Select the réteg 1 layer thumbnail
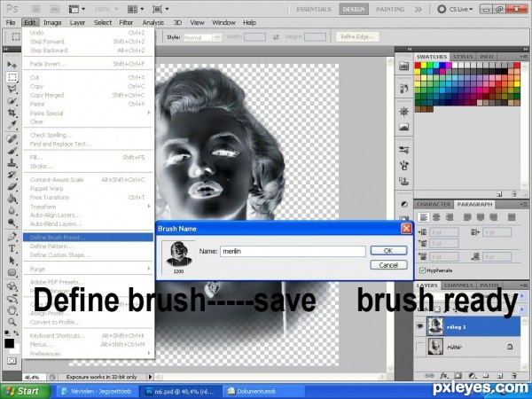The width and height of the screenshot is (532, 399). (435, 326)
